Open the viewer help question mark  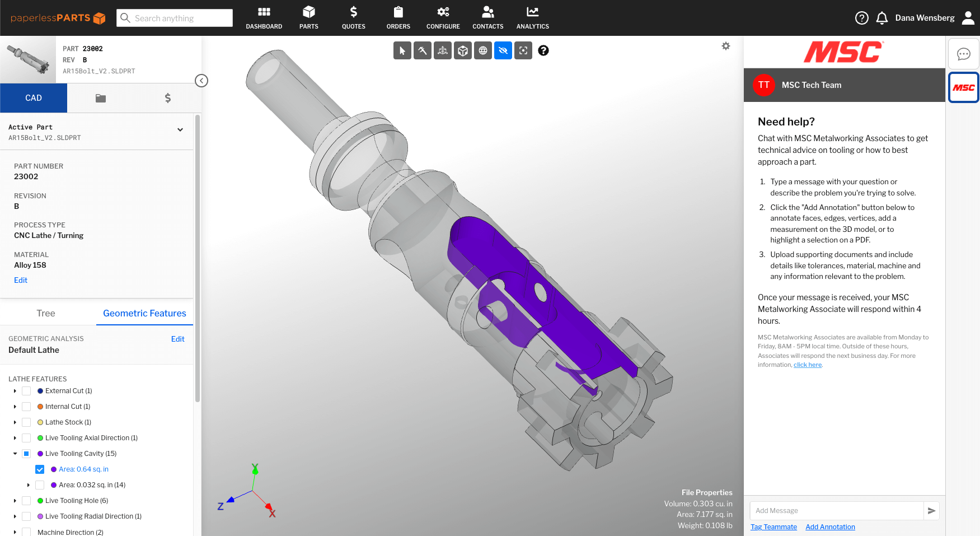pyautogui.click(x=543, y=50)
